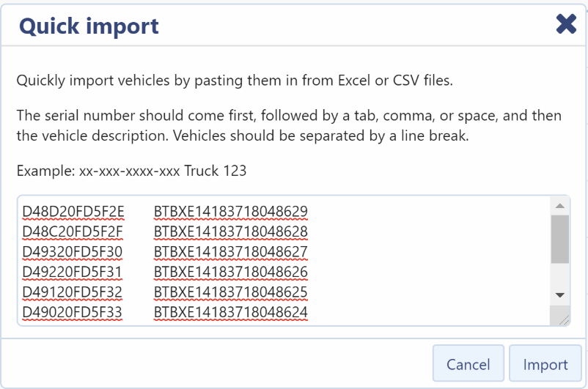Close the Quick import dialog
Screen dimensions: 588x389
(566, 24)
